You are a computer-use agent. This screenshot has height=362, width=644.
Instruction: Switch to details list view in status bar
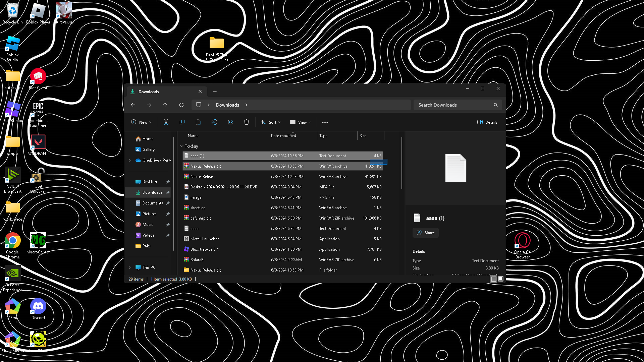click(493, 279)
